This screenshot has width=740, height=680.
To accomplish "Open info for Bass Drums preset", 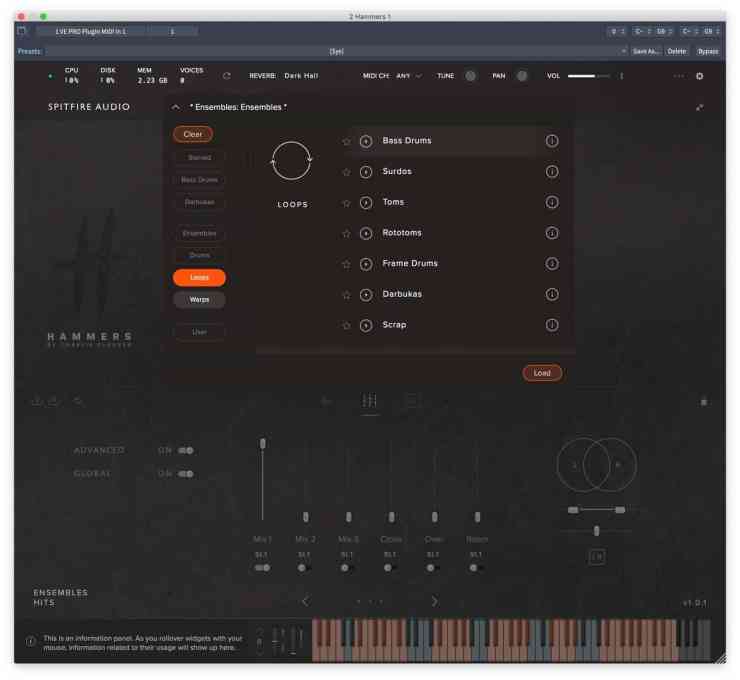I will [x=552, y=141].
